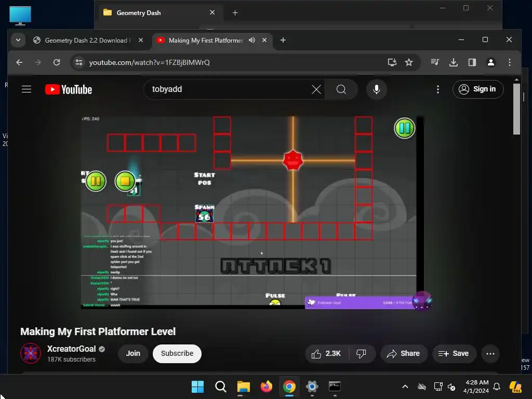Open the Windows Start menu
Image resolution: width=532 pixels, height=399 pixels.
(x=198, y=387)
